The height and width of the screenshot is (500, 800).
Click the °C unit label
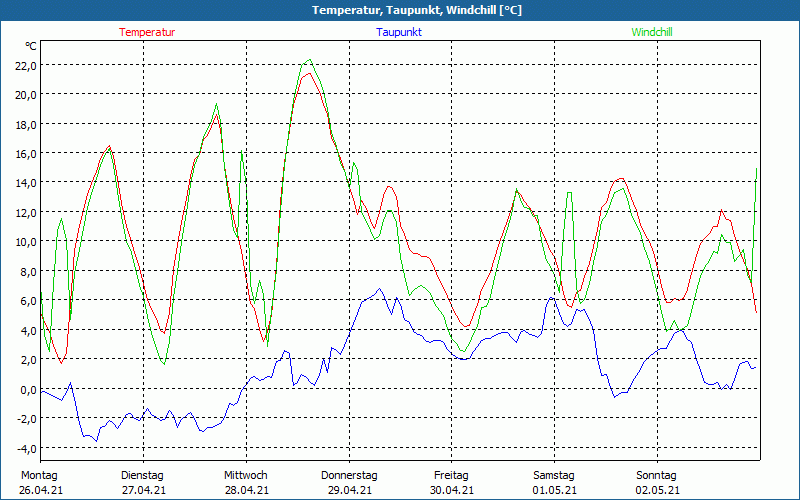coord(31,46)
